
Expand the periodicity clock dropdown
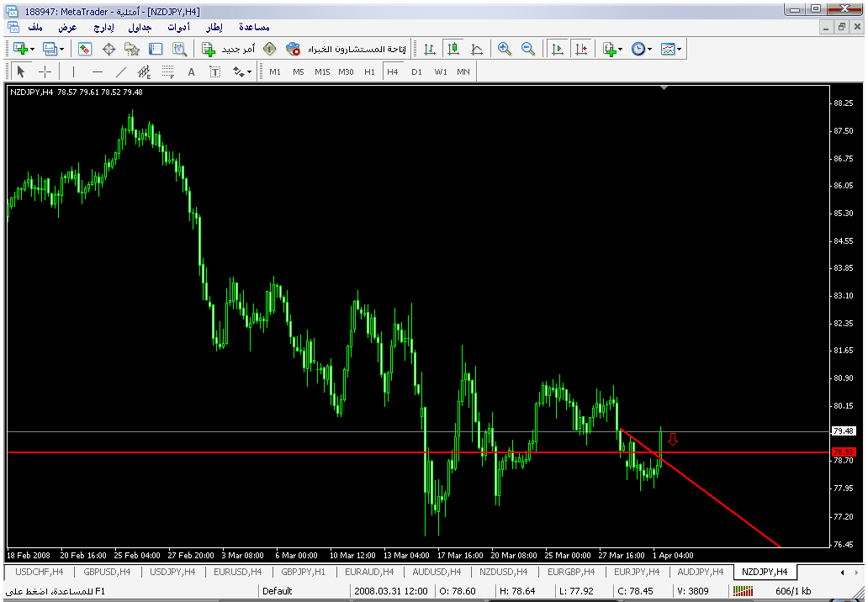642,49
